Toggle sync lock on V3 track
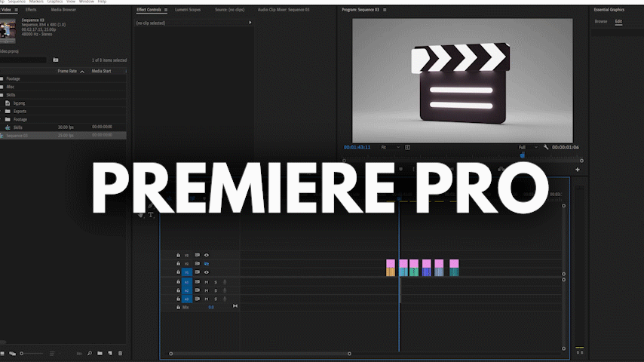Screen dimensions: 644x362 (x=197, y=255)
